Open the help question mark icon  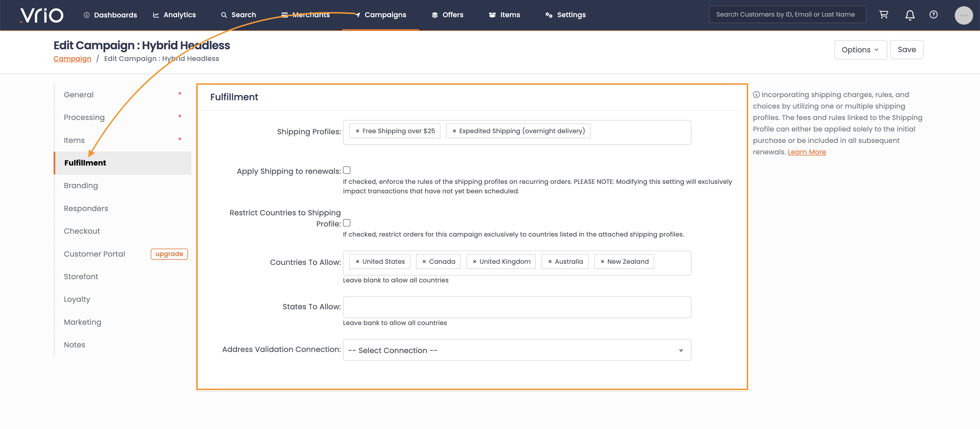(x=933, y=15)
